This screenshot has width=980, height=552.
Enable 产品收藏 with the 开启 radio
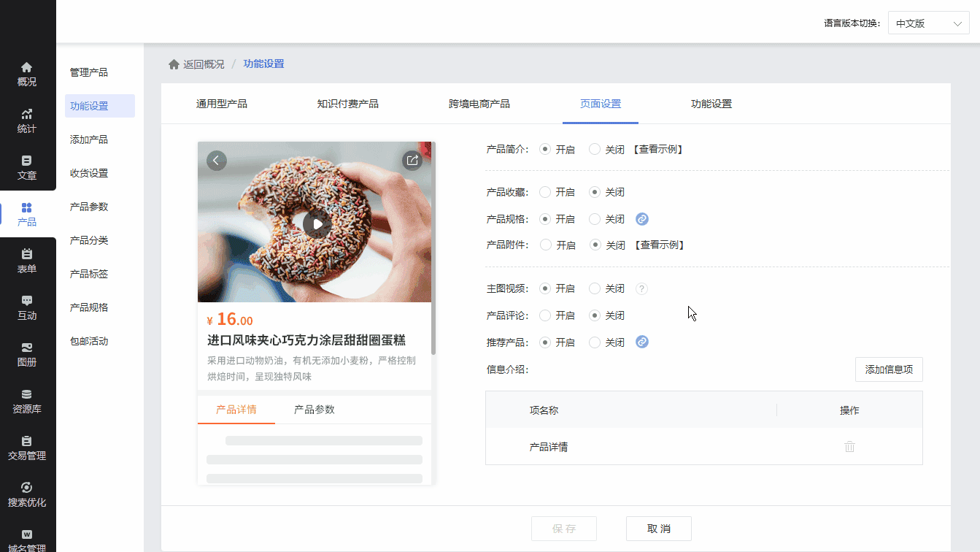pos(545,192)
